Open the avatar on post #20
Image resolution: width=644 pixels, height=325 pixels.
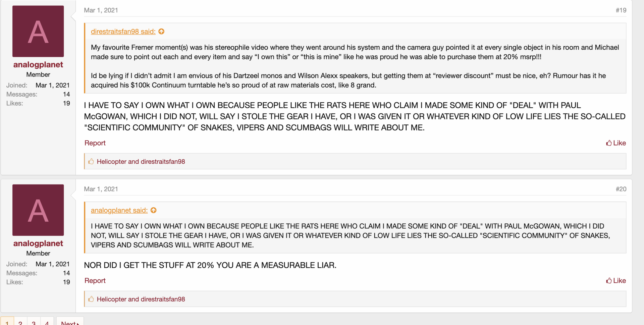coord(38,210)
